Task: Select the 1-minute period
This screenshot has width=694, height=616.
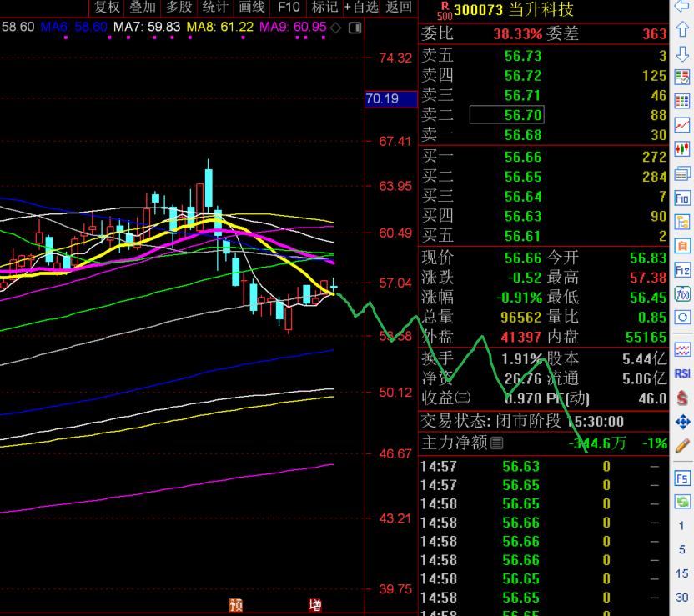Action: pyautogui.click(x=681, y=526)
